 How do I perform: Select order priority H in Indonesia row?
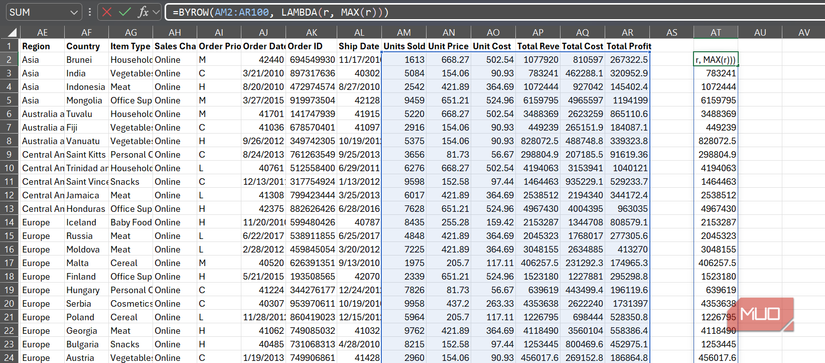coord(219,87)
